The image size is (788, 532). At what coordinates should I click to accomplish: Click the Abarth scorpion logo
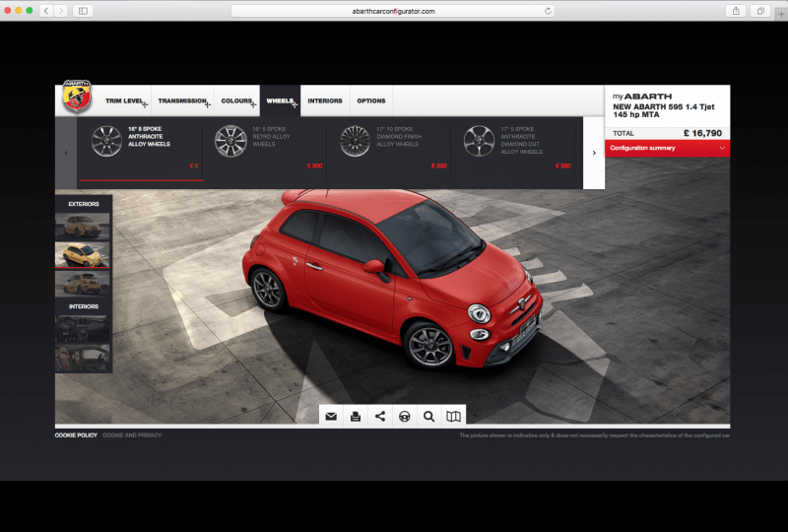(x=77, y=96)
